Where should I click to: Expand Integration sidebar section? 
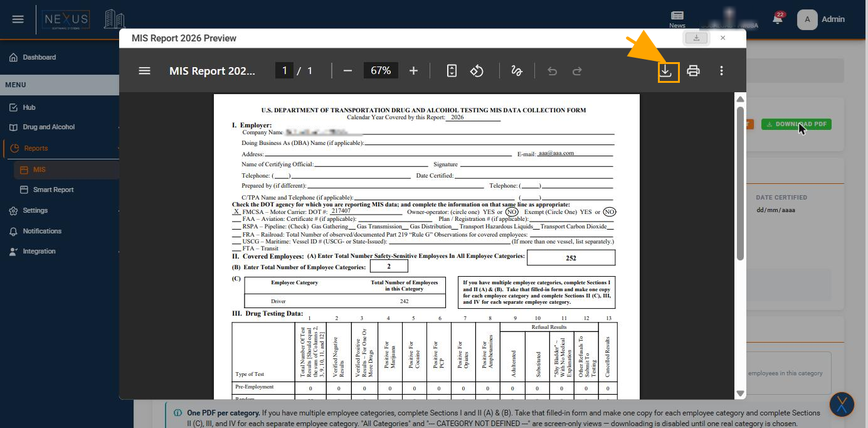pos(39,251)
